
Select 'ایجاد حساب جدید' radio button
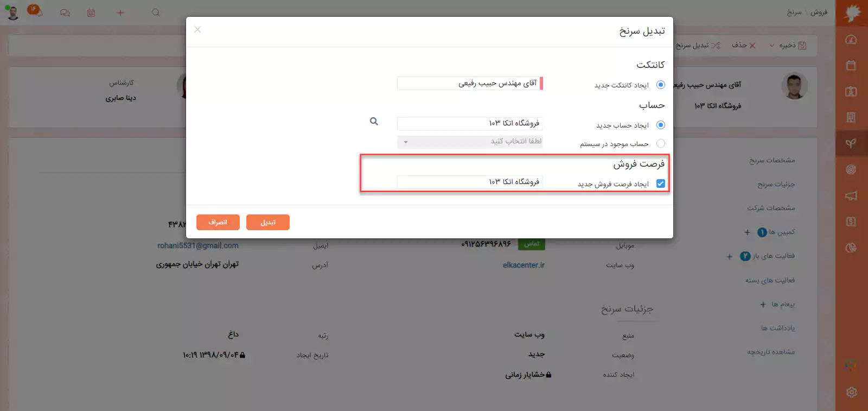[660, 125]
